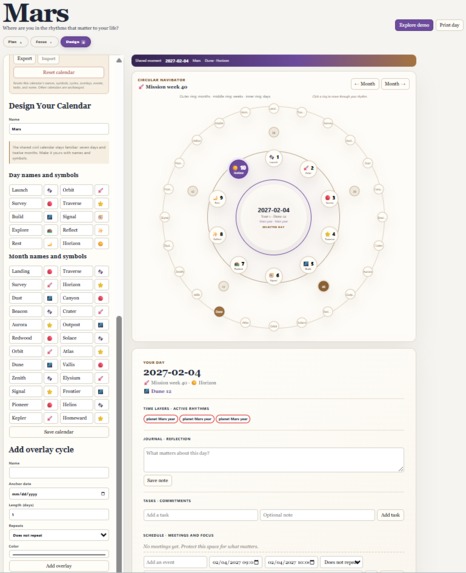Click the Explore day symbol box
The height and width of the screenshot is (573, 466).
[50, 230]
